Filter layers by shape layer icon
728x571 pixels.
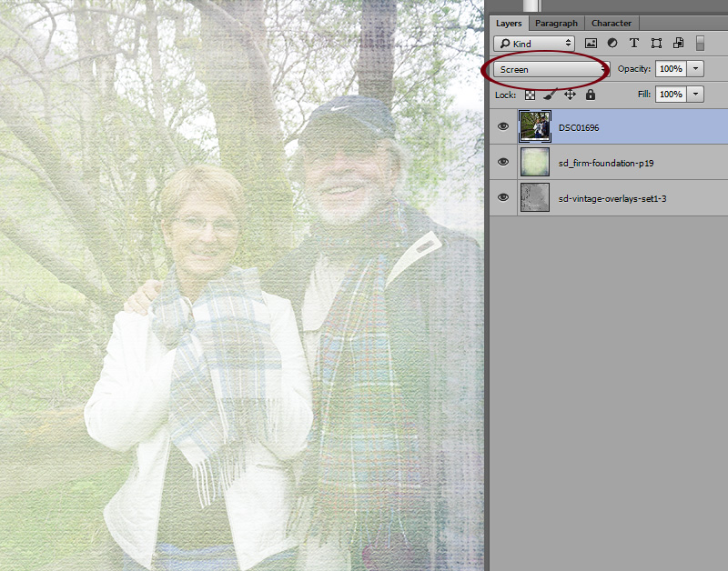click(656, 43)
